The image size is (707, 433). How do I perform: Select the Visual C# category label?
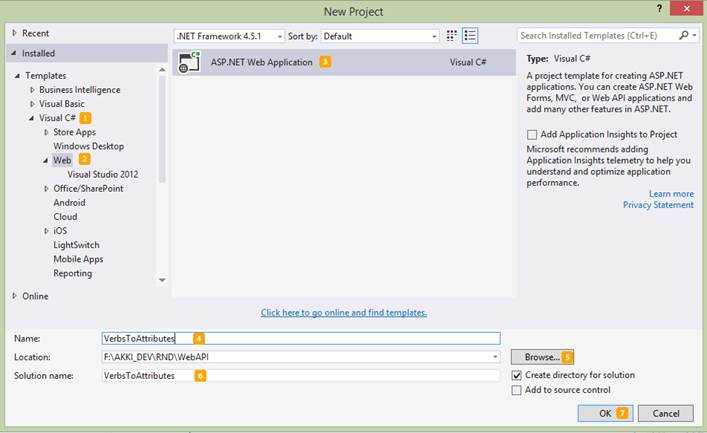click(57, 118)
